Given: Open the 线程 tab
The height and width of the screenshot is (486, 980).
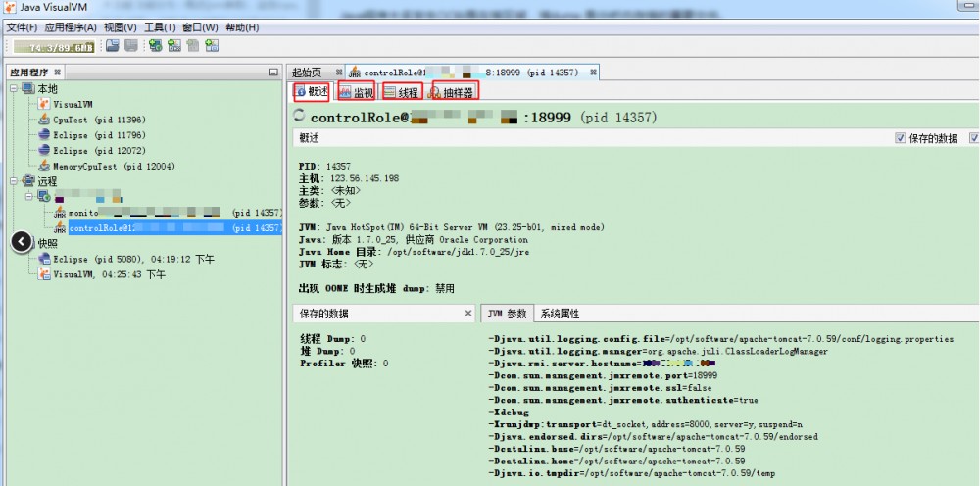Looking at the screenshot, I should [x=402, y=92].
